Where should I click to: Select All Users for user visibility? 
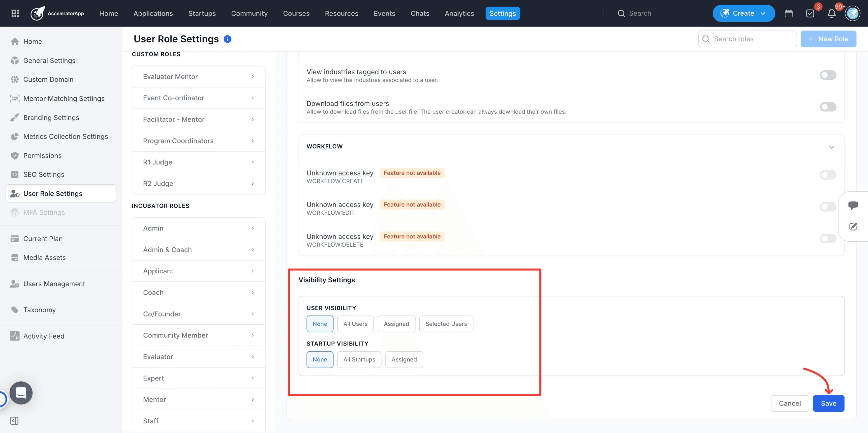[x=355, y=323]
